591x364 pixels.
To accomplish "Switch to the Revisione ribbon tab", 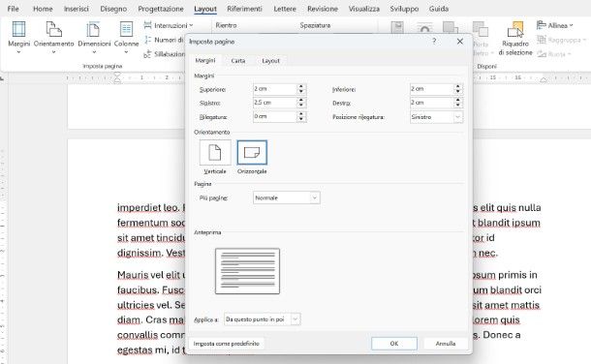I will (x=323, y=9).
